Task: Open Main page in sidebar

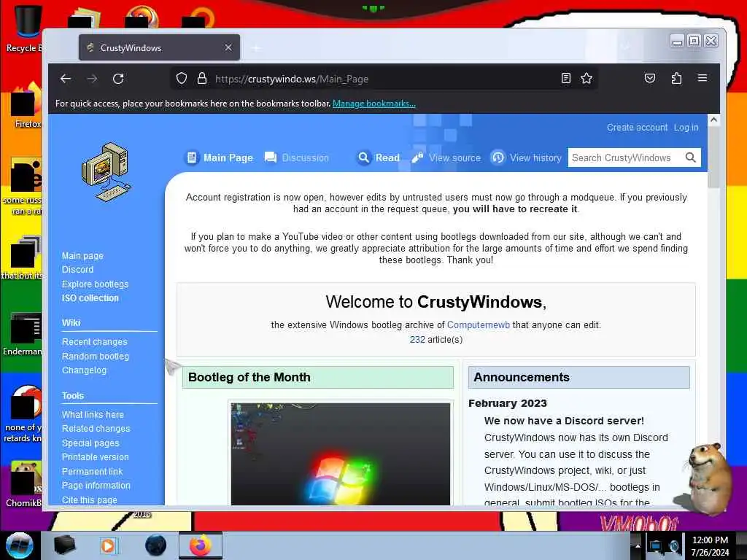Action: [x=82, y=256]
